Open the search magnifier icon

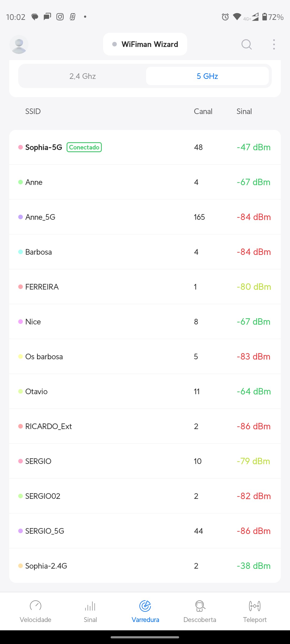click(x=247, y=44)
